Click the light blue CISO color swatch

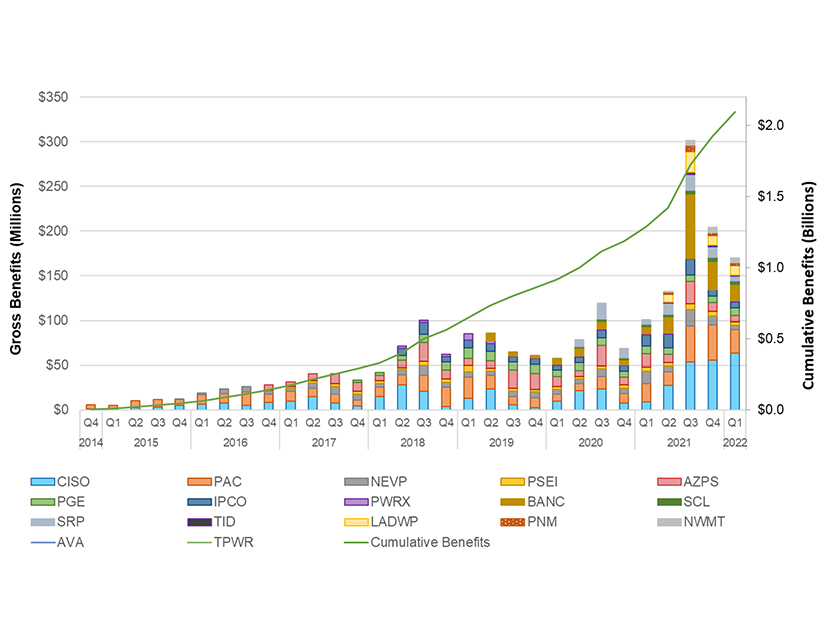pos(45,480)
